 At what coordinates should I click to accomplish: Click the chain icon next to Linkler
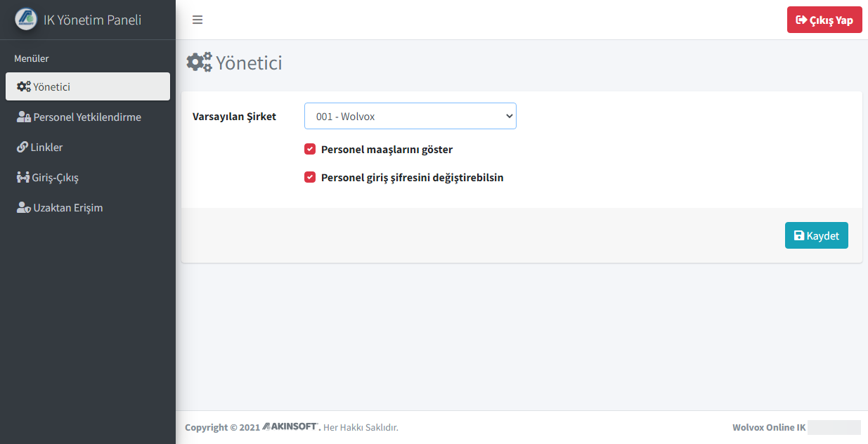click(22, 147)
